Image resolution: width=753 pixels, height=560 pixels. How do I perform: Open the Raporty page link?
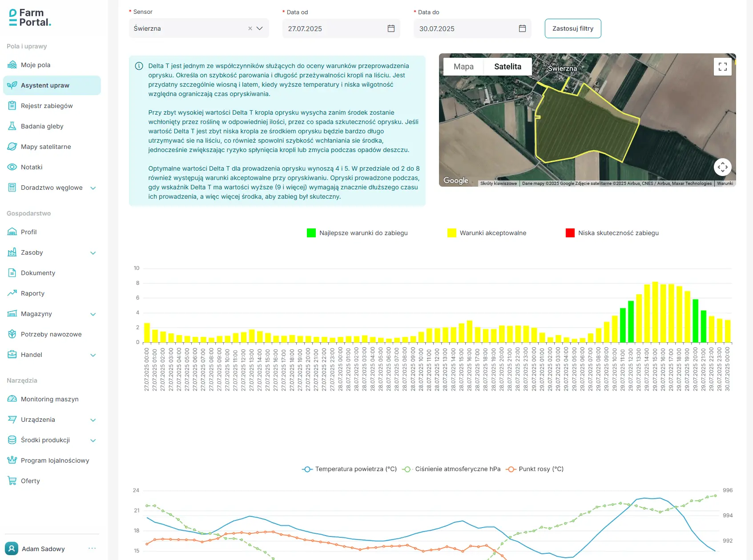[32, 293]
